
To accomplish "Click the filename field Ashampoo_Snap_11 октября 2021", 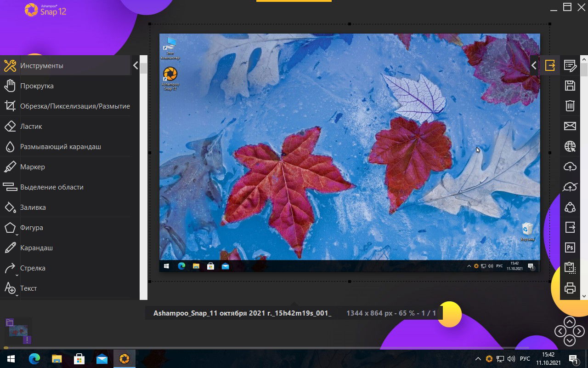I will tap(242, 313).
